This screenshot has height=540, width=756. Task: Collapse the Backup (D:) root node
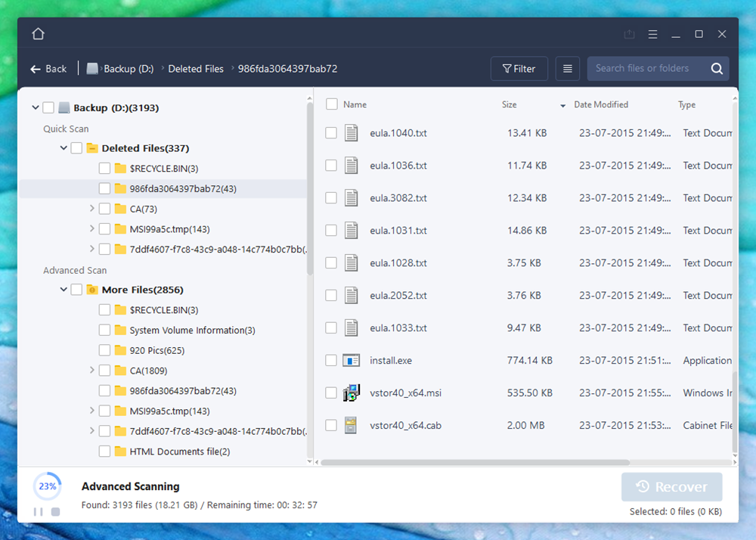click(x=36, y=108)
